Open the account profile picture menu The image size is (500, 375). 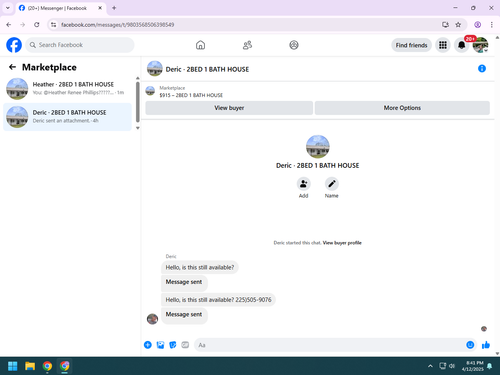(x=480, y=45)
